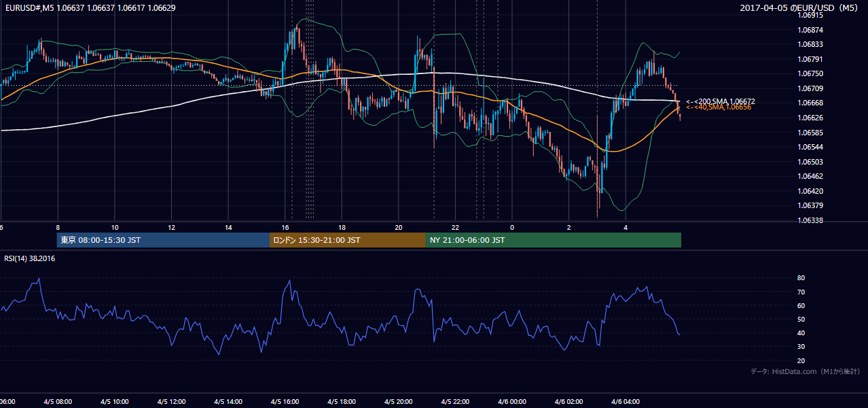Click price level 1.06420 on axis

[x=810, y=191]
